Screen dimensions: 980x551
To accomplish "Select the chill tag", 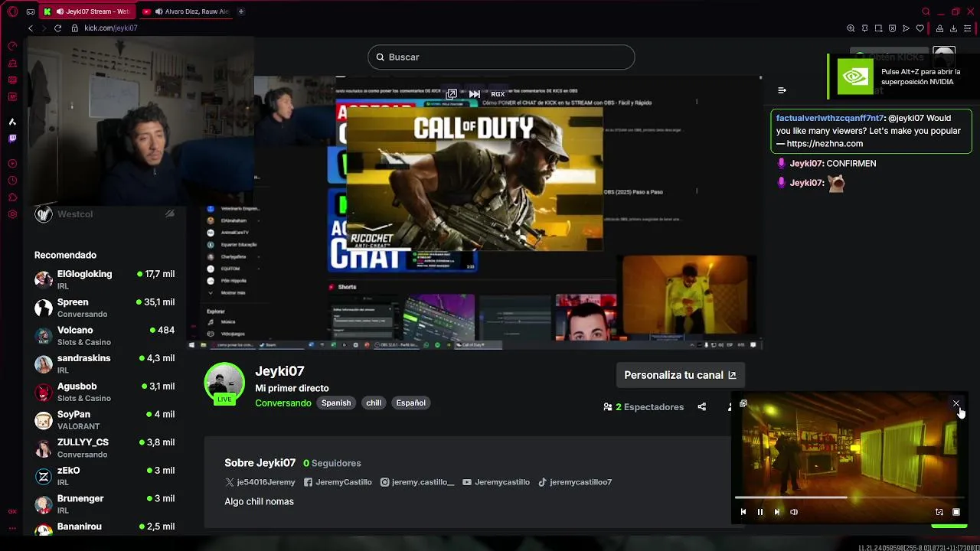I will click(x=374, y=403).
